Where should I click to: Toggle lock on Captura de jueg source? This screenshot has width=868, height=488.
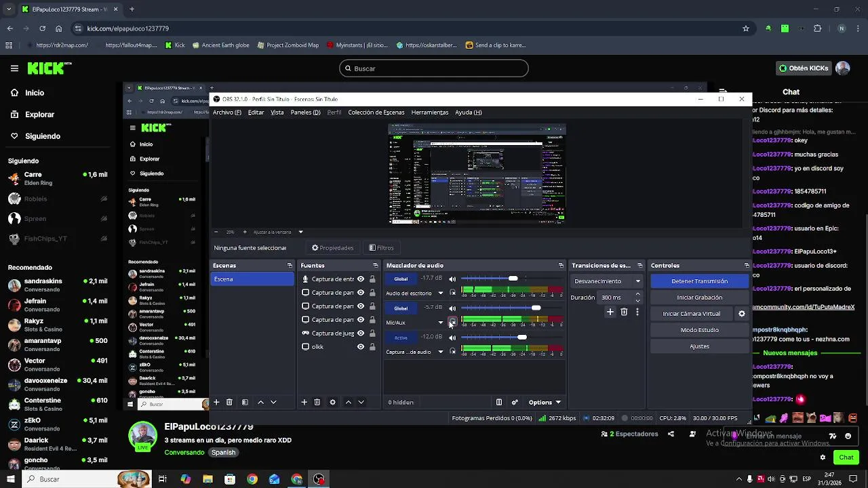(372, 333)
